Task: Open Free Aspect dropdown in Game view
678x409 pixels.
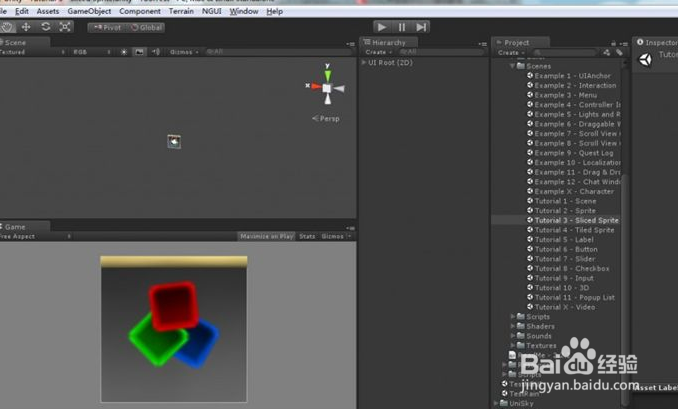Action: coord(35,236)
